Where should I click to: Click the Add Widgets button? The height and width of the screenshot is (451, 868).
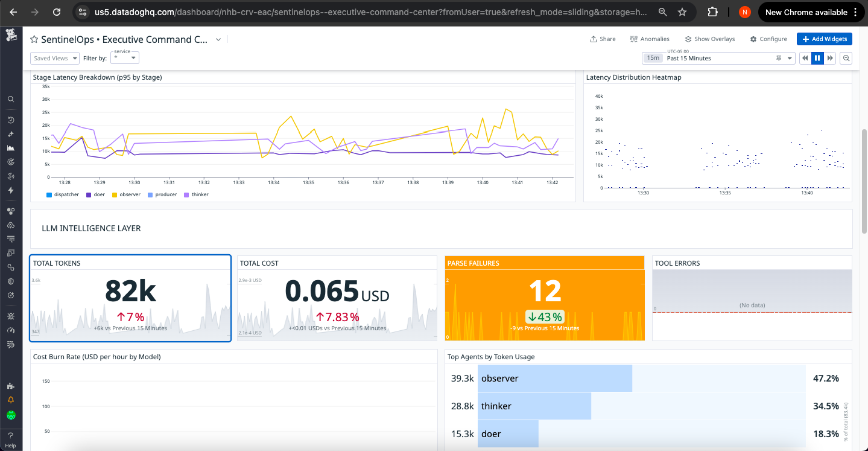(824, 39)
